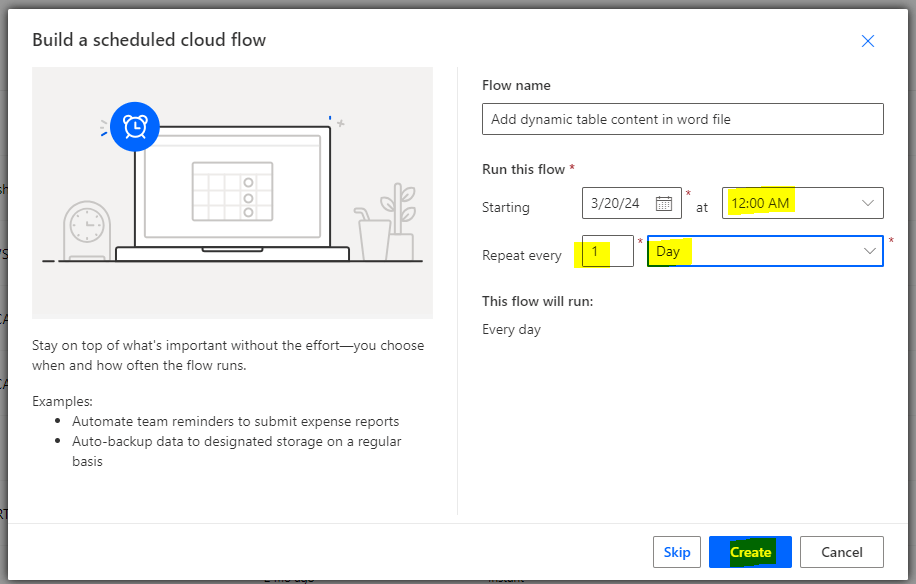Close the scheduled cloud flow dialog
The width and height of the screenshot is (916, 584).
868,41
